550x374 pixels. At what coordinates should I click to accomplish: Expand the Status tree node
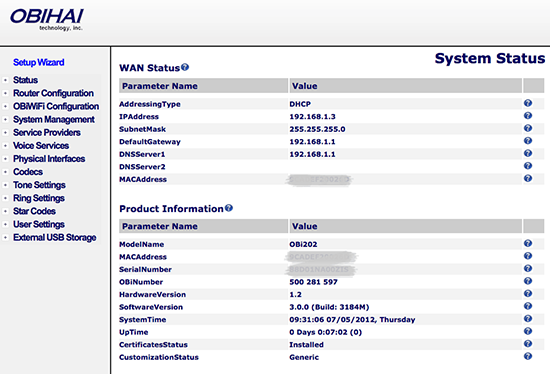[5, 80]
